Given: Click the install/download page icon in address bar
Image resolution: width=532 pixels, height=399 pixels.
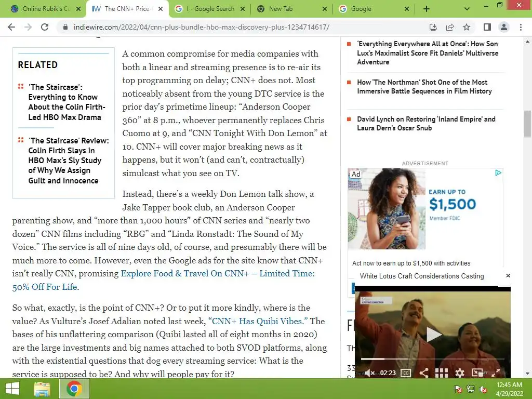Looking at the screenshot, I should click(433, 27).
